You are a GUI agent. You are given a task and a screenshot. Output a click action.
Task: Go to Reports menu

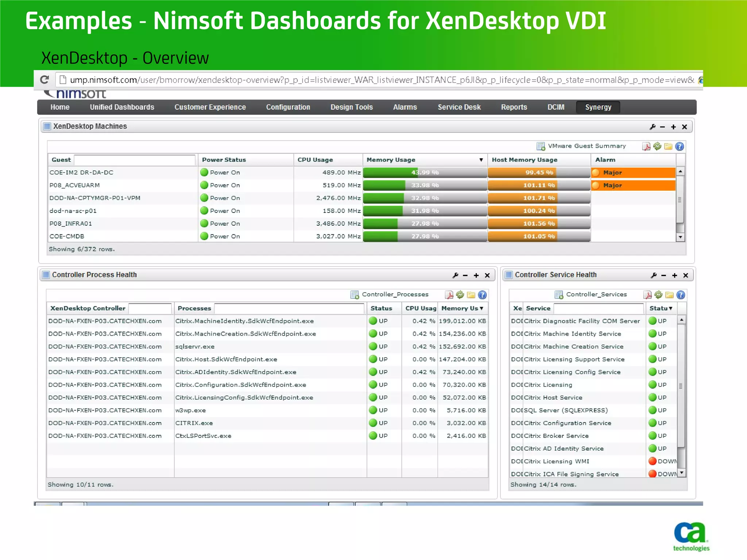pyautogui.click(x=514, y=107)
